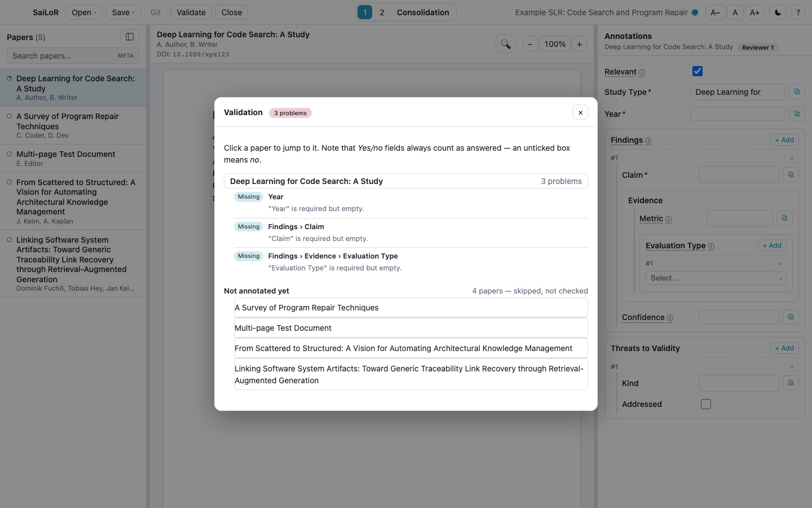Image resolution: width=812 pixels, height=508 pixels.
Task: Select missing Evaluation Type problem row
Action: point(411,262)
